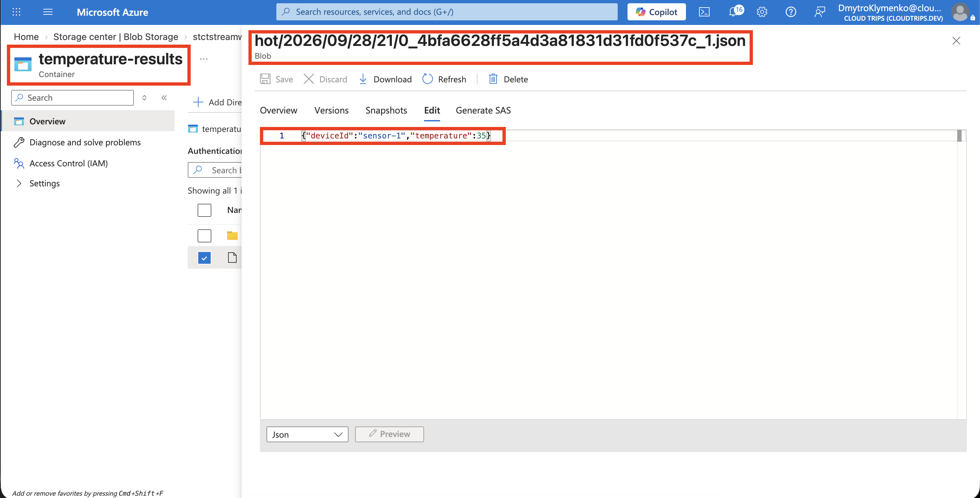Click the Microsoft Azure logo text
The image size is (980, 498).
pyautogui.click(x=112, y=12)
